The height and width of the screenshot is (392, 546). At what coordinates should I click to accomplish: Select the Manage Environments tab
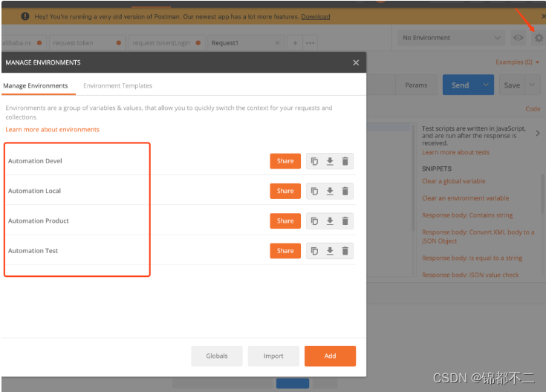36,85
